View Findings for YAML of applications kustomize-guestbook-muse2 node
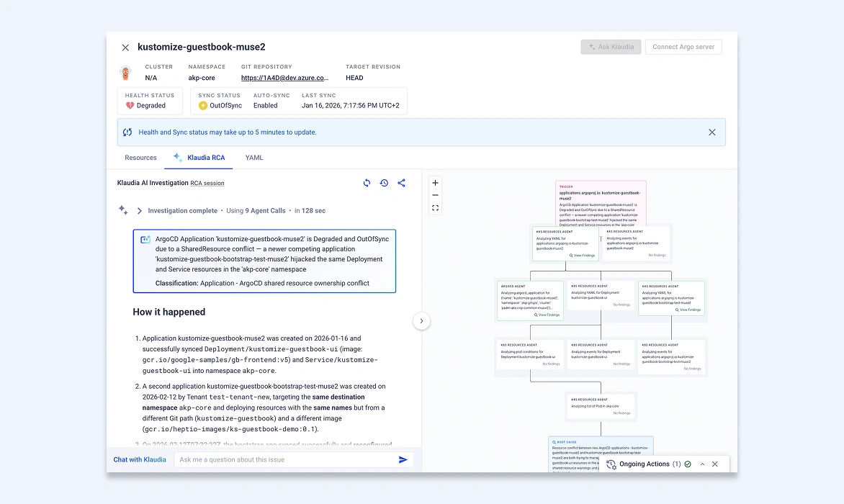The width and height of the screenshot is (844, 504). 582,256
